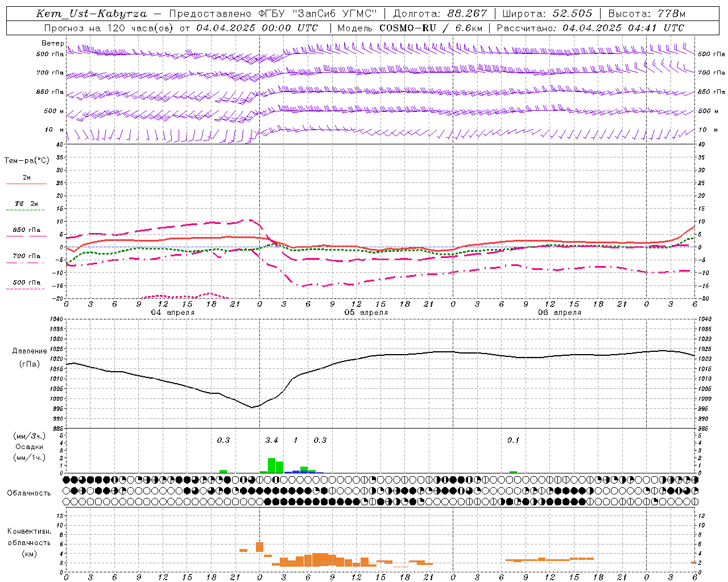Click the longitude value Долгота: 88.267
Image resolution: width=728 pixels, height=582 pixels.
(440, 14)
